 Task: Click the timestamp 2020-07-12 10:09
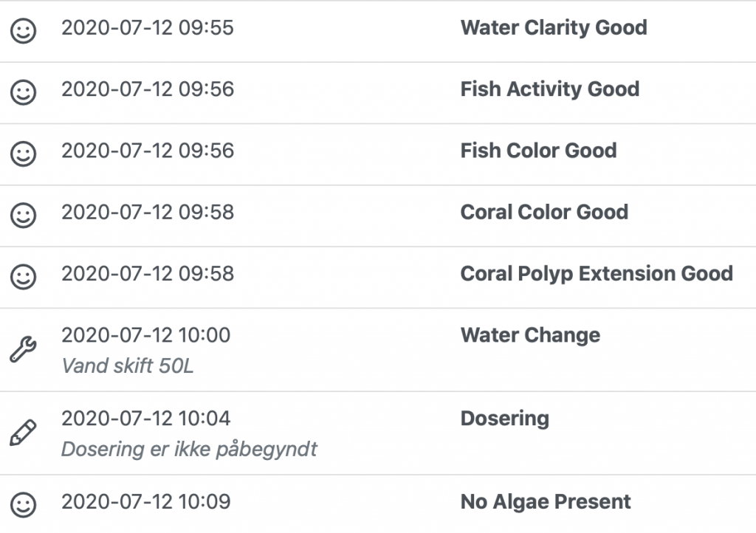click(x=145, y=502)
